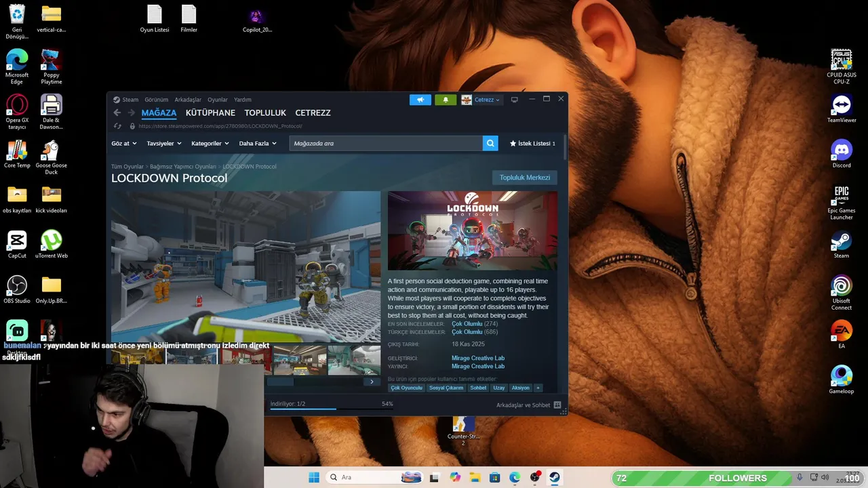Open the Steam announcements megaphone button
This screenshot has width=868, height=488.
[420, 100]
